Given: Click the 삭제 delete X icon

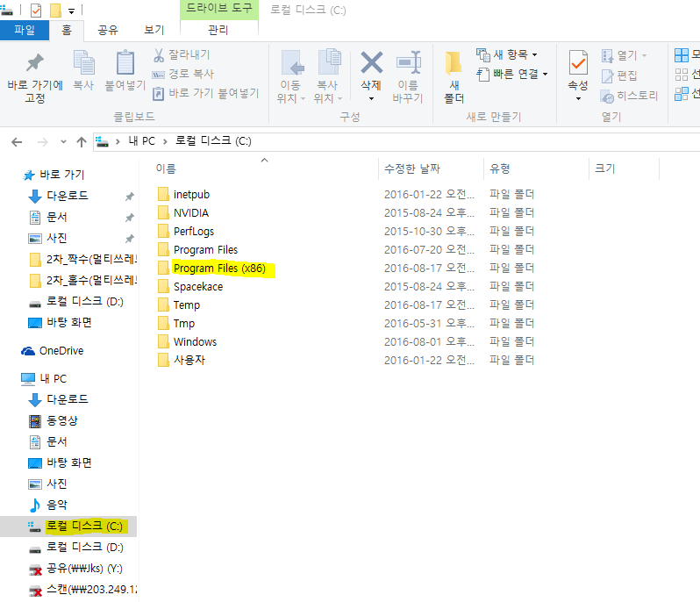Looking at the screenshot, I should pyautogui.click(x=372, y=63).
